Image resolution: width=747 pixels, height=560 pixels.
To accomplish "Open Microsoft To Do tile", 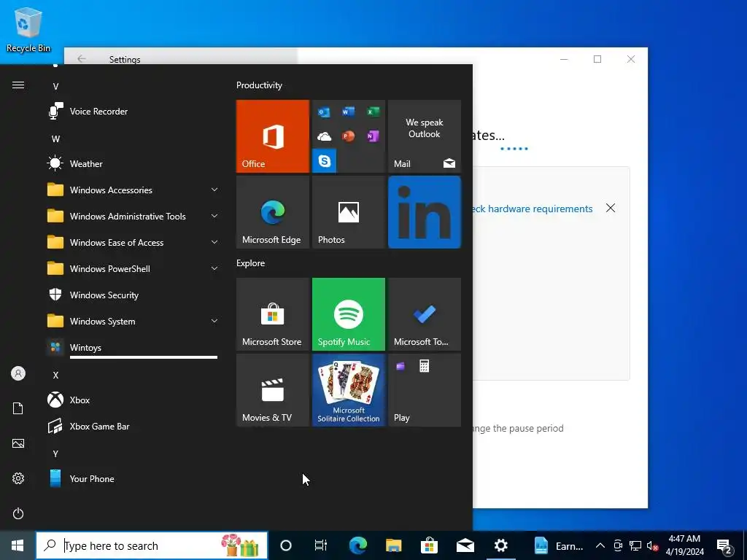I will pos(425,314).
